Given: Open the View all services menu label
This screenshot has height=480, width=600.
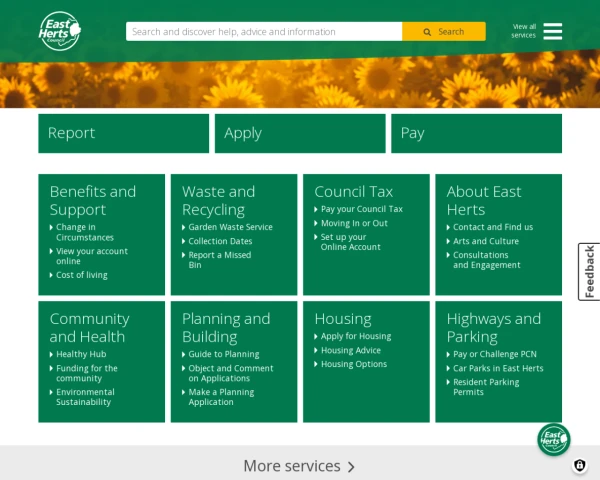Looking at the screenshot, I should (523, 31).
